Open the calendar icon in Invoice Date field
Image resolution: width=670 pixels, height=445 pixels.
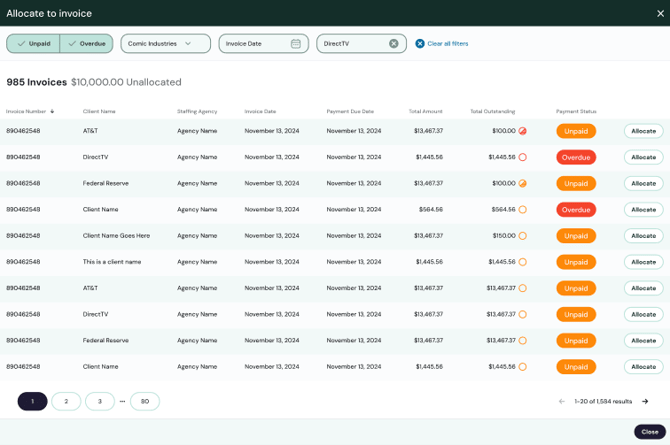(296, 44)
